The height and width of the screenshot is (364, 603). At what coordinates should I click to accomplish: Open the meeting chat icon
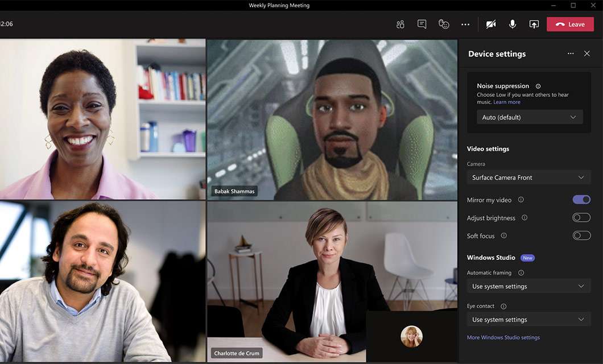click(x=422, y=24)
